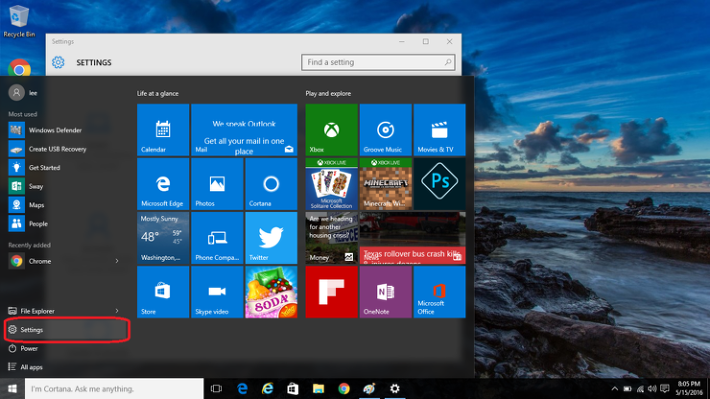Open the Minecraft tile
Screen dimensions: 710x399
pyautogui.click(x=385, y=184)
